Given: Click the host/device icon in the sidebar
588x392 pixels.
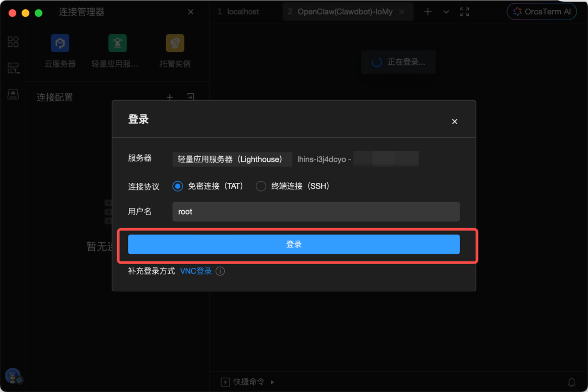Looking at the screenshot, I should [x=13, y=94].
